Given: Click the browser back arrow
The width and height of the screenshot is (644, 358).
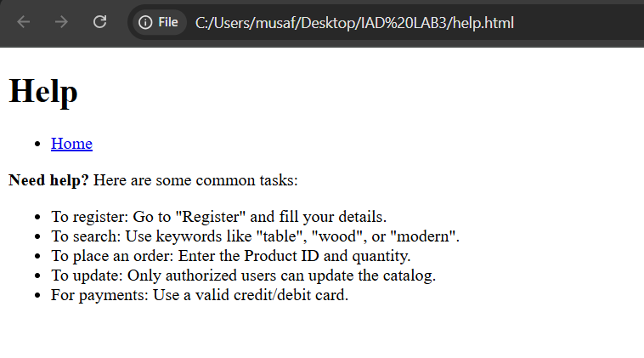Looking at the screenshot, I should pyautogui.click(x=24, y=22).
